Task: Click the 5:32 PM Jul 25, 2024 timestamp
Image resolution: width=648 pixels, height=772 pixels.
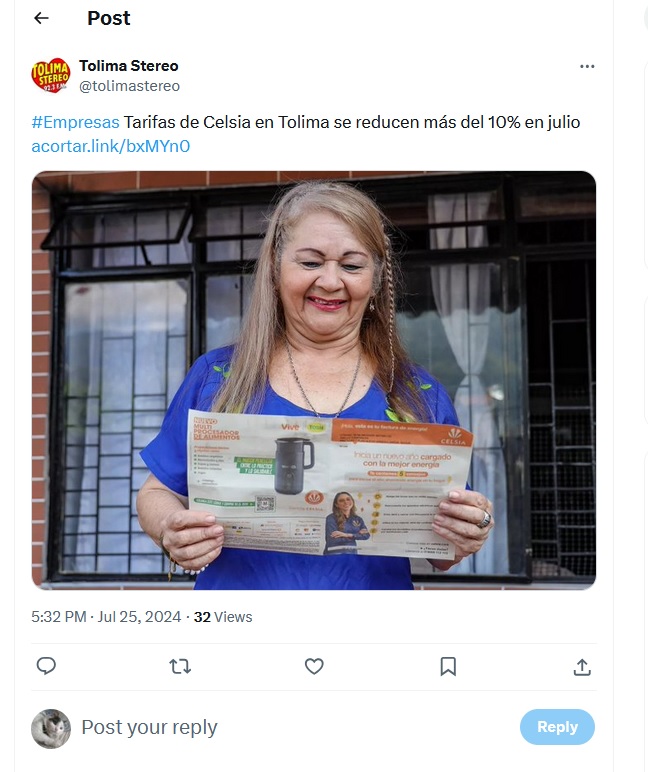Action: [106, 617]
